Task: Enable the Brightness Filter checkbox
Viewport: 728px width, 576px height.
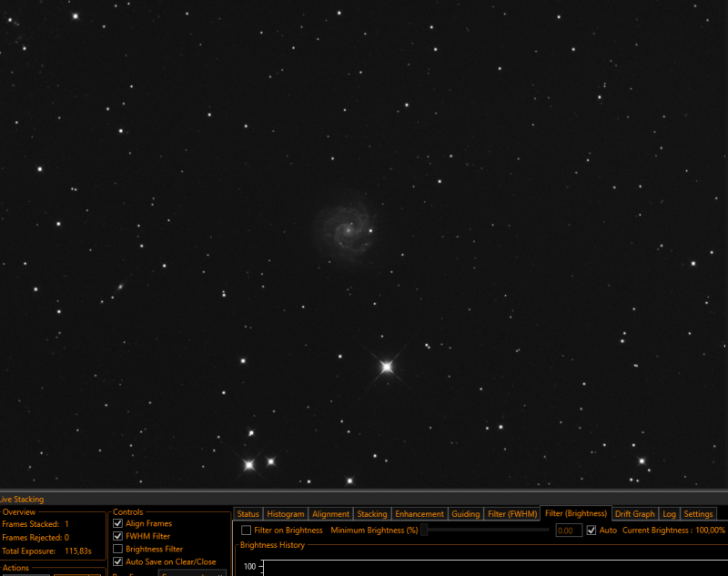Action: (x=118, y=549)
